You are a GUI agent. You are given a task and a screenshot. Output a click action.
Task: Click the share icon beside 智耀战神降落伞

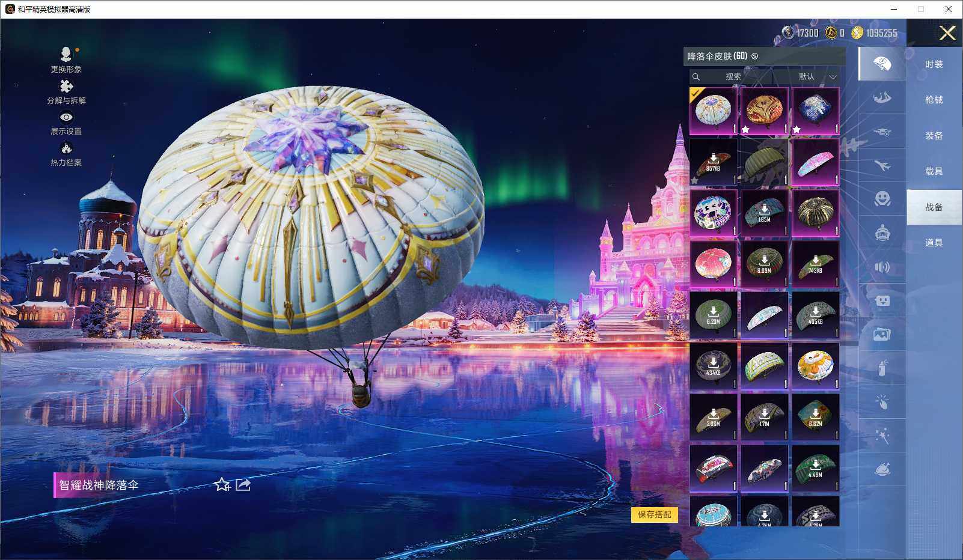point(243,485)
